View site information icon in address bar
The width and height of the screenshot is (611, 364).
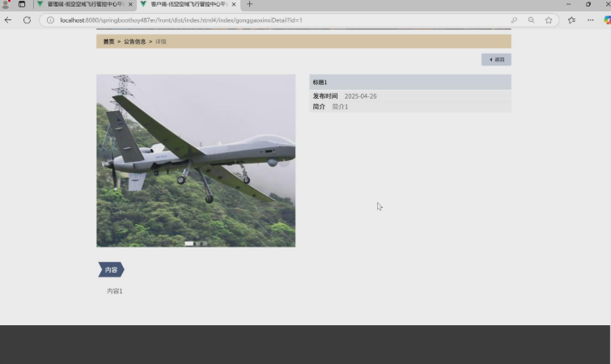click(50, 20)
